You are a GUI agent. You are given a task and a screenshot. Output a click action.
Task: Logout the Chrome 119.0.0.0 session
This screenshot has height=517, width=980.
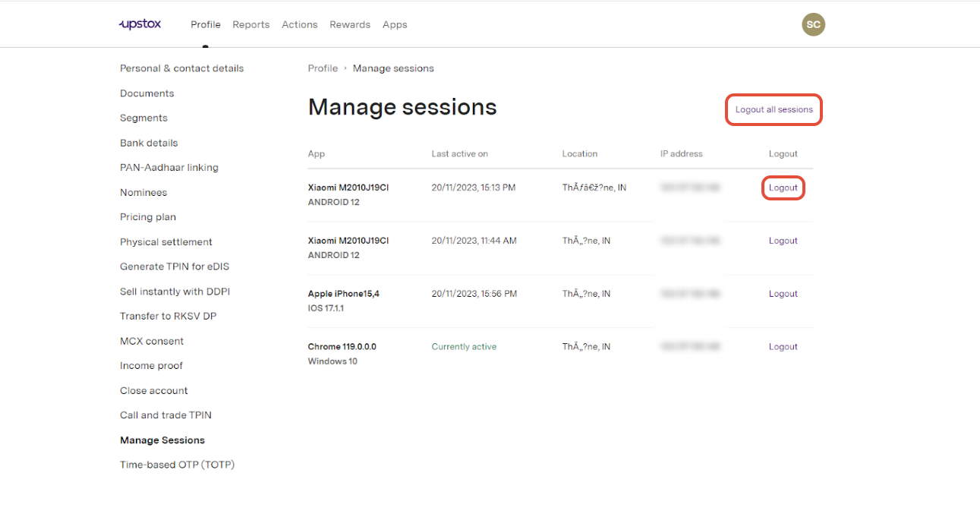[783, 347]
